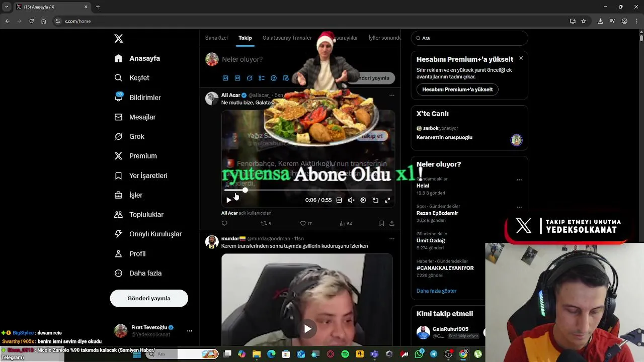Viewport: 644px width, 362px height.
Task: Open more options for Helal trend
Action: point(519,179)
